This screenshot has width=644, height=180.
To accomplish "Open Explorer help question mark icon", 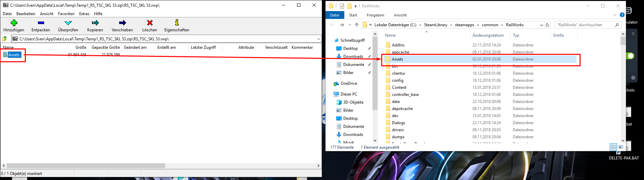I will [x=622, y=15].
